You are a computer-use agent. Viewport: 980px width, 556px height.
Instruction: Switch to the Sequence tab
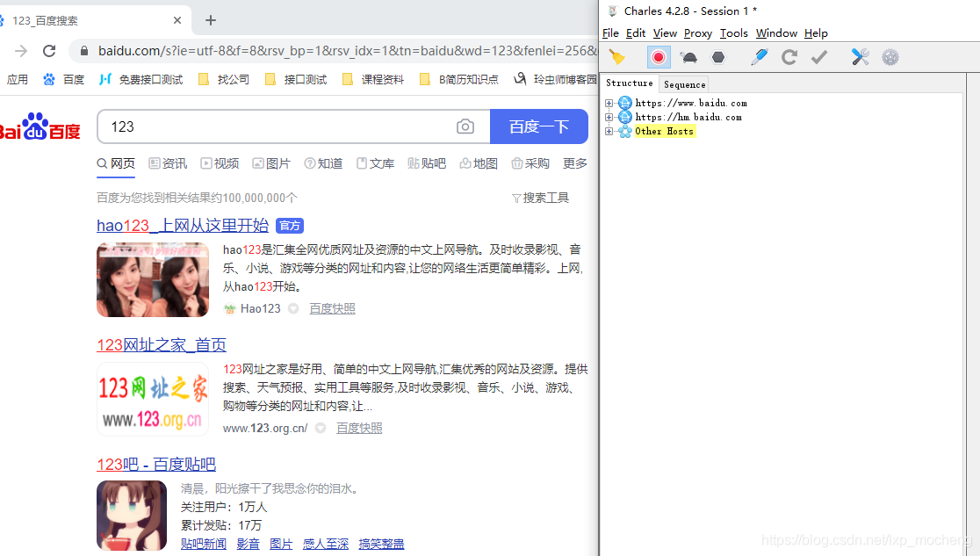pyautogui.click(x=684, y=84)
